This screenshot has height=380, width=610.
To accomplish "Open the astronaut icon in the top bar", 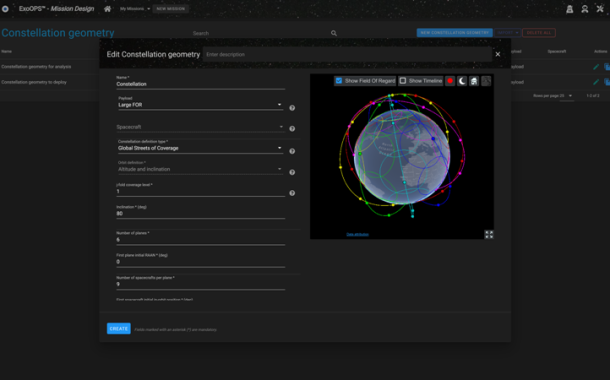I will [570, 9].
